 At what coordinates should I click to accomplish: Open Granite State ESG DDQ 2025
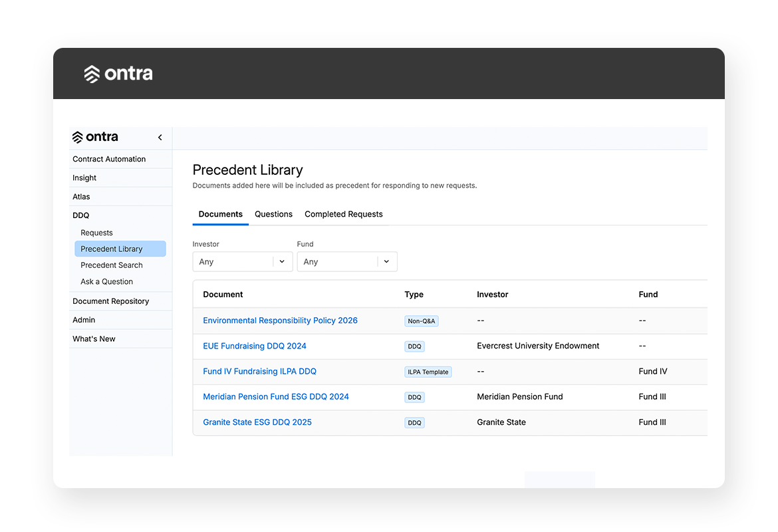(x=257, y=422)
